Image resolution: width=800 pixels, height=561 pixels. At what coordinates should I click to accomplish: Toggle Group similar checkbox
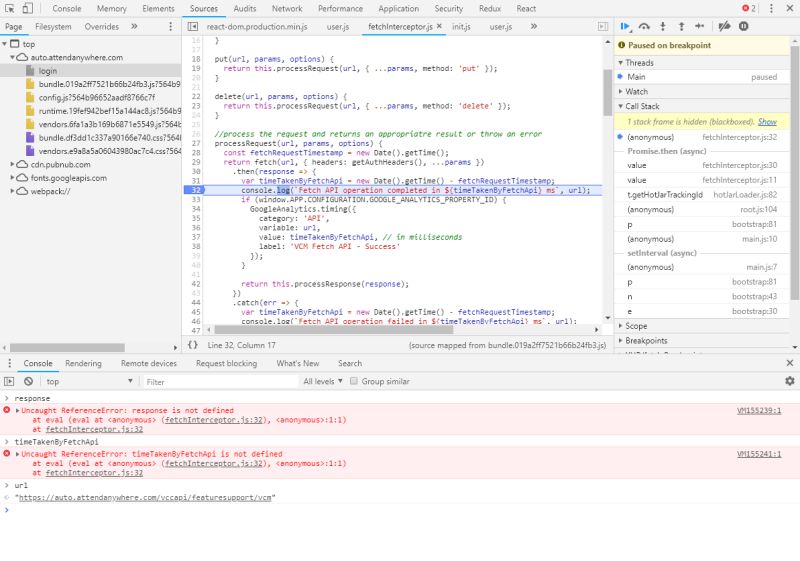point(354,381)
